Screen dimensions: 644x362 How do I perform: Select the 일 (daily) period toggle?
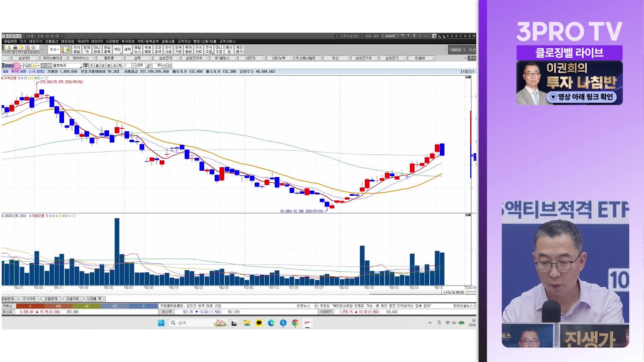click(x=86, y=65)
